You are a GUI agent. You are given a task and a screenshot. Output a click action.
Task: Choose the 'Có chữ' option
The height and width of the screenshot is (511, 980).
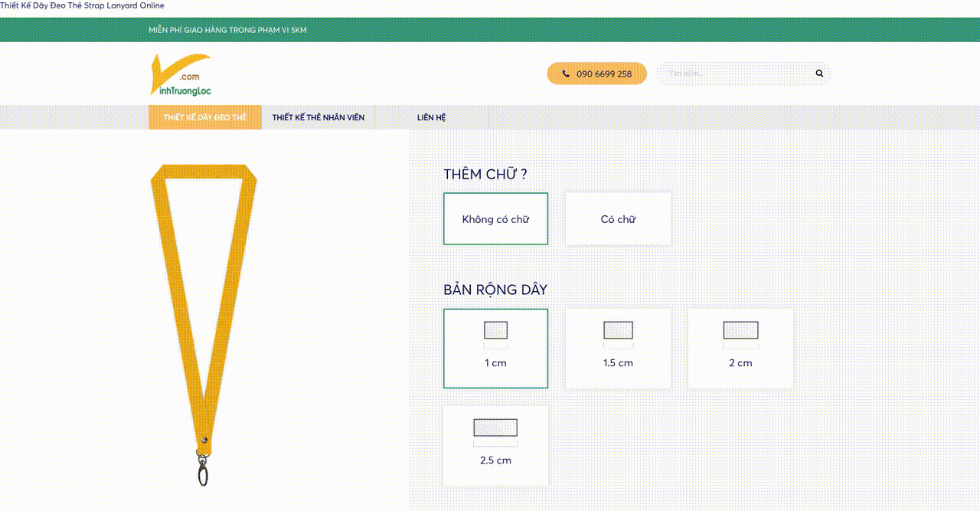(x=618, y=219)
